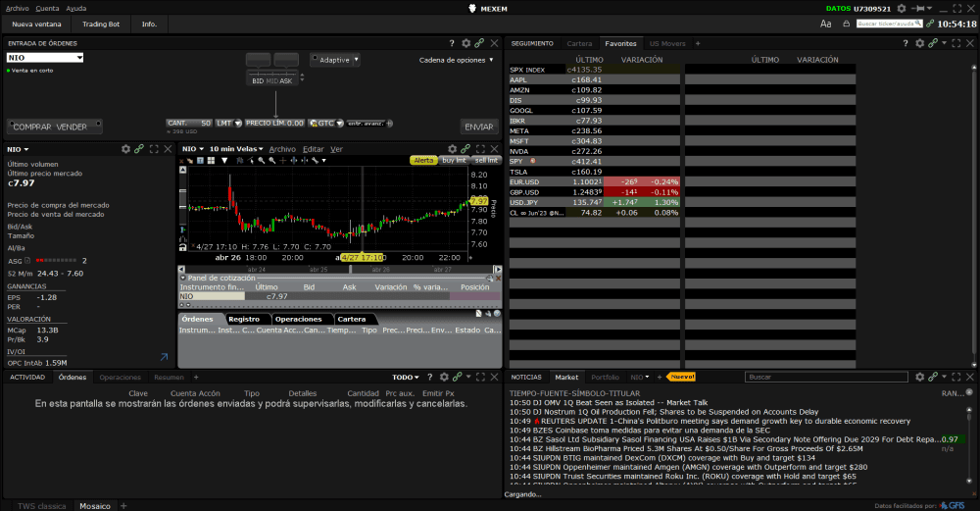Screen dimensions: 980x511
Task: Open Trading Bot button
Action: 101,24
